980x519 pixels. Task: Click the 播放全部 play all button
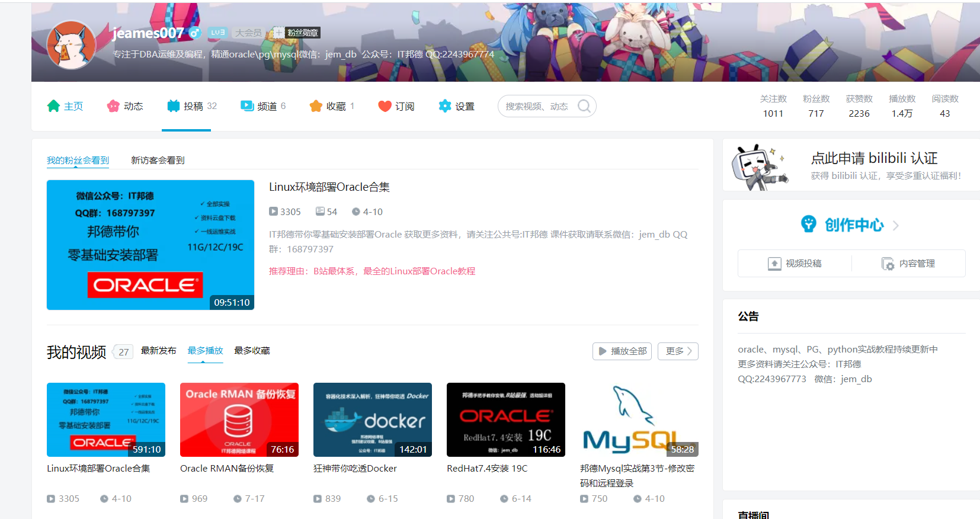[622, 351]
